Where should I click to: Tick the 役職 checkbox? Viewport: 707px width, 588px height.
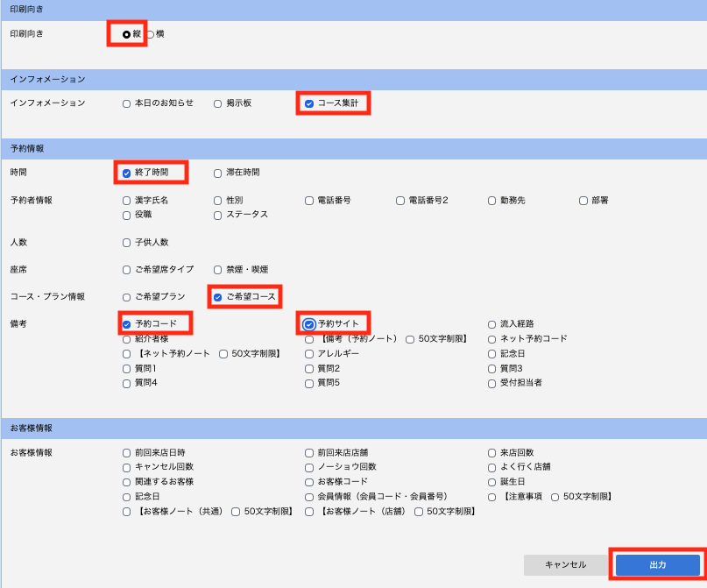click(126, 215)
